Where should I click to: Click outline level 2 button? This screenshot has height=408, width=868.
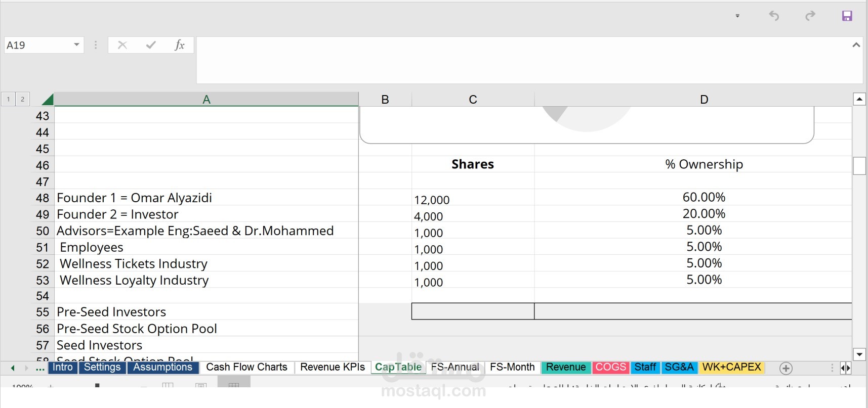point(22,99)
